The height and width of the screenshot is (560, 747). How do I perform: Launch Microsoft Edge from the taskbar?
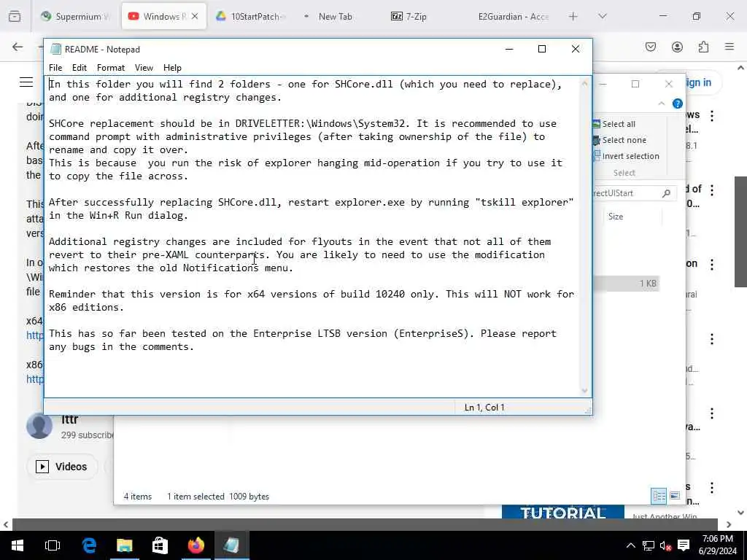[89, 545]
